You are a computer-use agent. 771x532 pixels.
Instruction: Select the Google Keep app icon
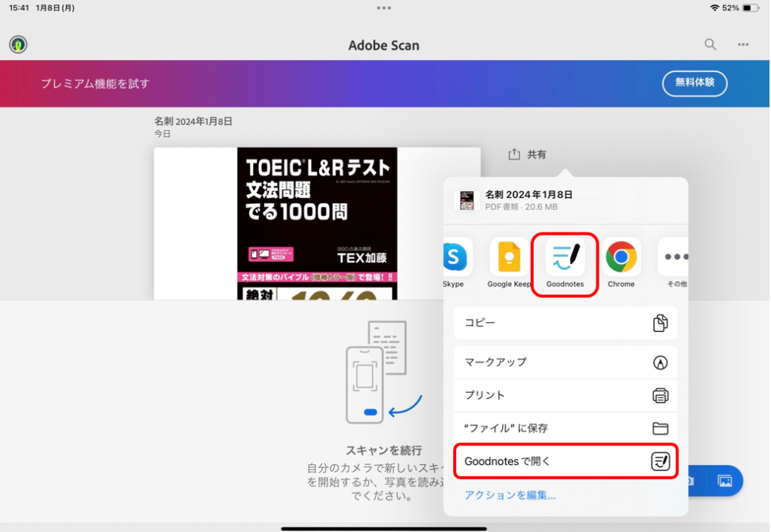[509, 257]
